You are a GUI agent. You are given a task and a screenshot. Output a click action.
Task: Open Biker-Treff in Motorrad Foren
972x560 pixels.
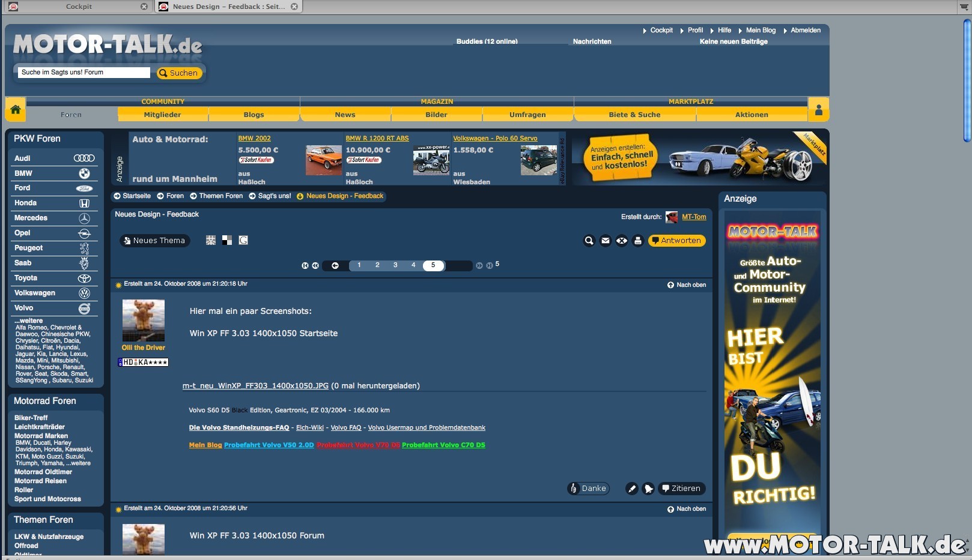(x=31, y=418)
